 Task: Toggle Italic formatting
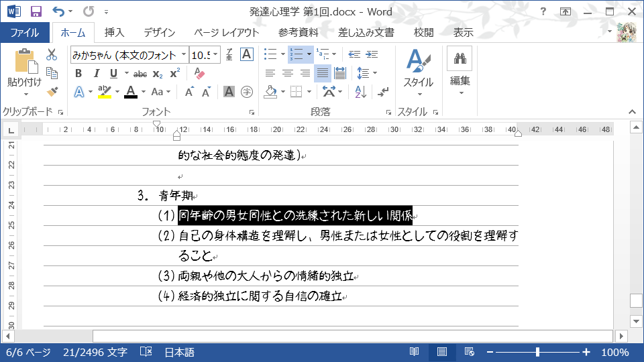[96, 73]
